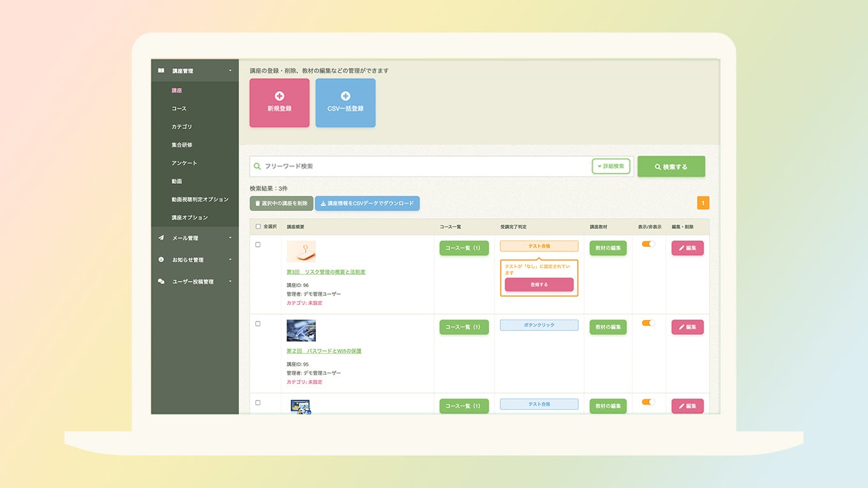Click the book icon beside 講座管理

click(161, 71)
